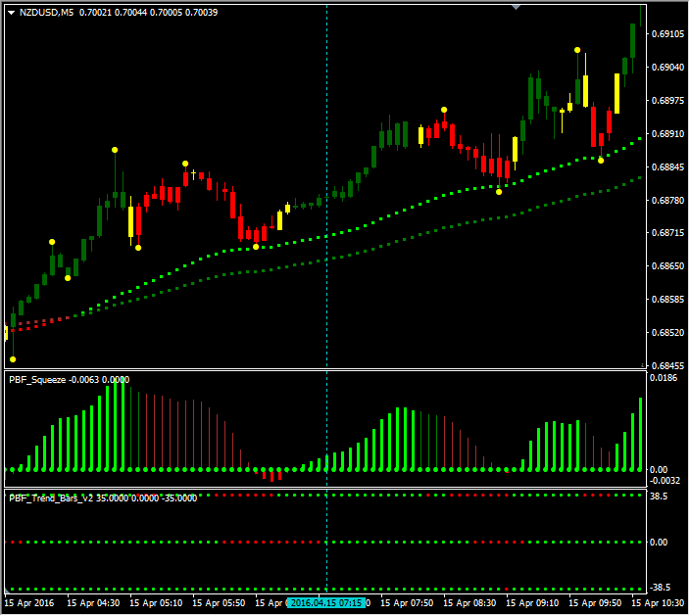
Task: Click the 0.68845 price axis value
Action: 668,167
